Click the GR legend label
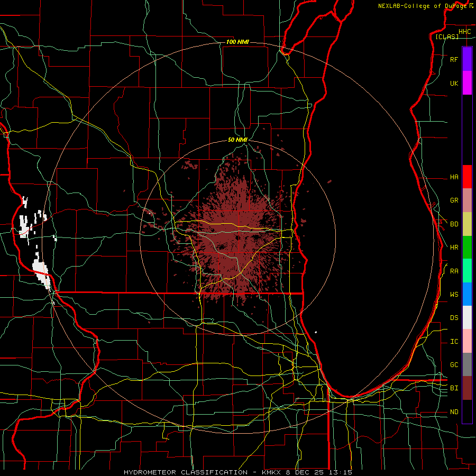Image resolution: width=476 pixels, height=476 pixels. click(x=454, y=200)
